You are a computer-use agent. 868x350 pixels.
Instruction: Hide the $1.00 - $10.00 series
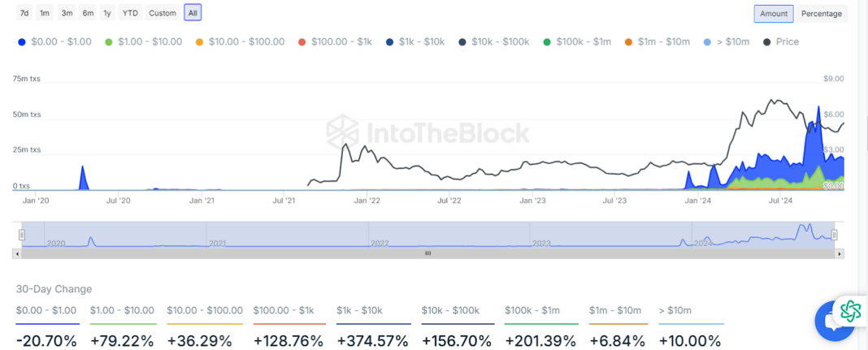pyautogui.click(x=143, y=41)
